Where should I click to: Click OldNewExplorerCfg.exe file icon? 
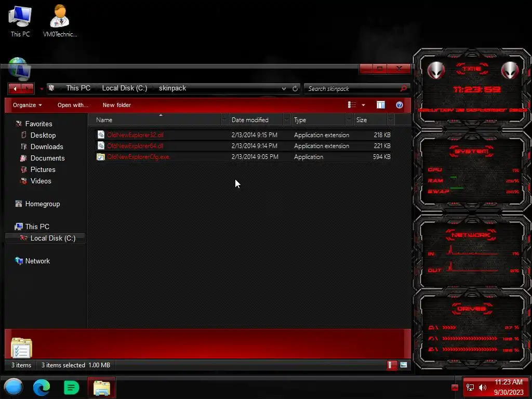click(101, 157)
